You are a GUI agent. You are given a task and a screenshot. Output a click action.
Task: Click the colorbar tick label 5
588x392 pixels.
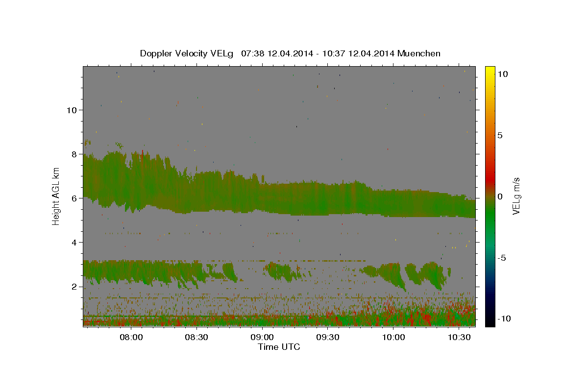(x=500, y=135)
